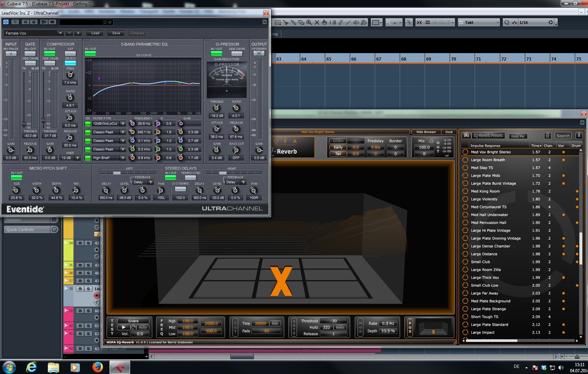This screenshot has height=374, width=588.
Task: Open compressor KNEE 12 dB dropdown
Action: [x=77, y=158]
